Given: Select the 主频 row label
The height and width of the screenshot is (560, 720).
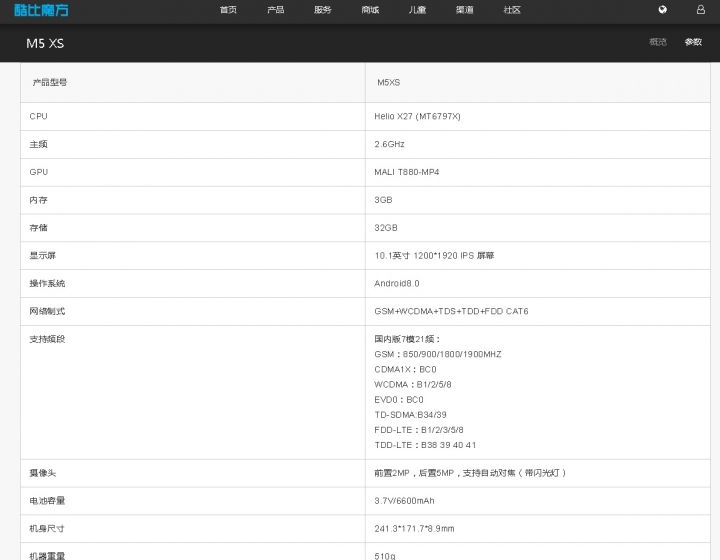Looking at the screenshot, I should 39,145.
